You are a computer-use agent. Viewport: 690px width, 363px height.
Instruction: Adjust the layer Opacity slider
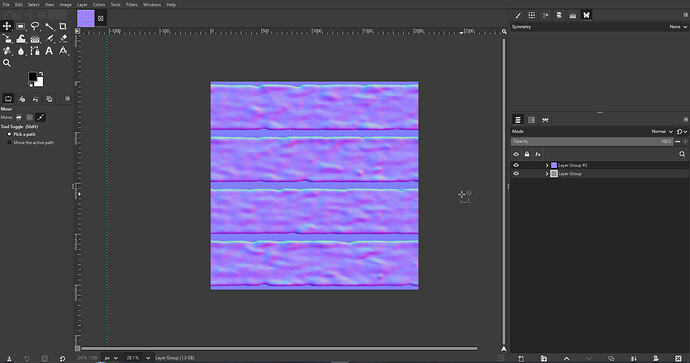tap(592, 141)
